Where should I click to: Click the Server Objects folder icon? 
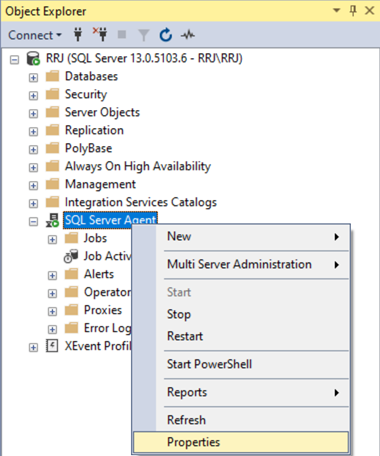[x=52, y=112]
